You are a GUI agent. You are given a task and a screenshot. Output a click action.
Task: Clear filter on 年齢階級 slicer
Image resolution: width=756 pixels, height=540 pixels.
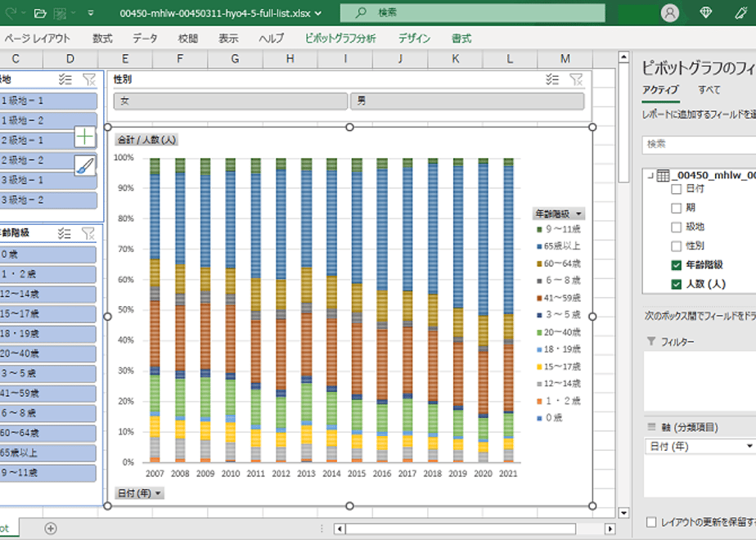pos(88,234)
